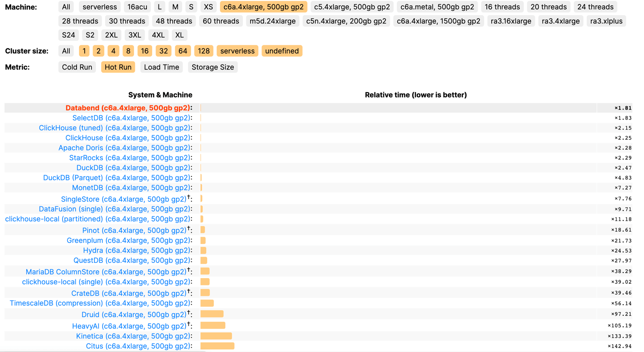Toggle the 'c6a.4xlarge, 500gb gp2' machine filter
This screenshot has width=644, height=352.
(264, 7)
